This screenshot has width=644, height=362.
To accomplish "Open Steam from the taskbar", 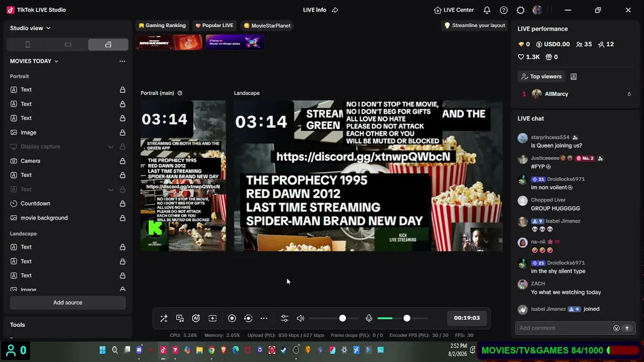I will coord(284,350).
